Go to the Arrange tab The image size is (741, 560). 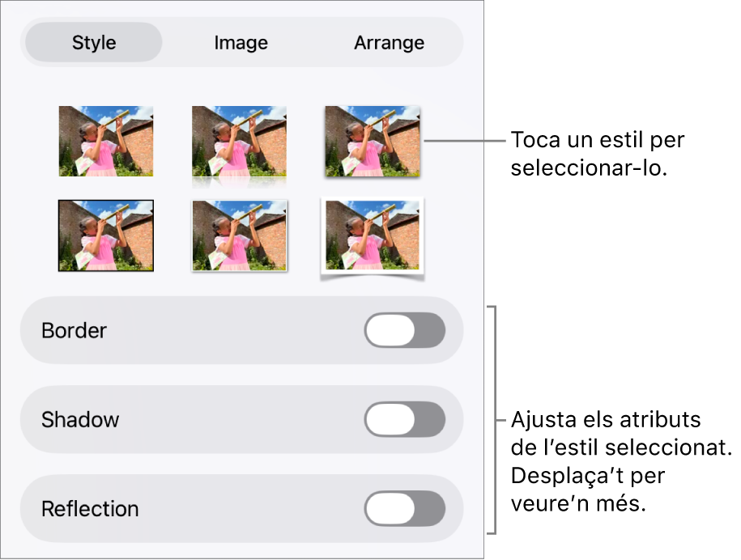click(389, 43)
